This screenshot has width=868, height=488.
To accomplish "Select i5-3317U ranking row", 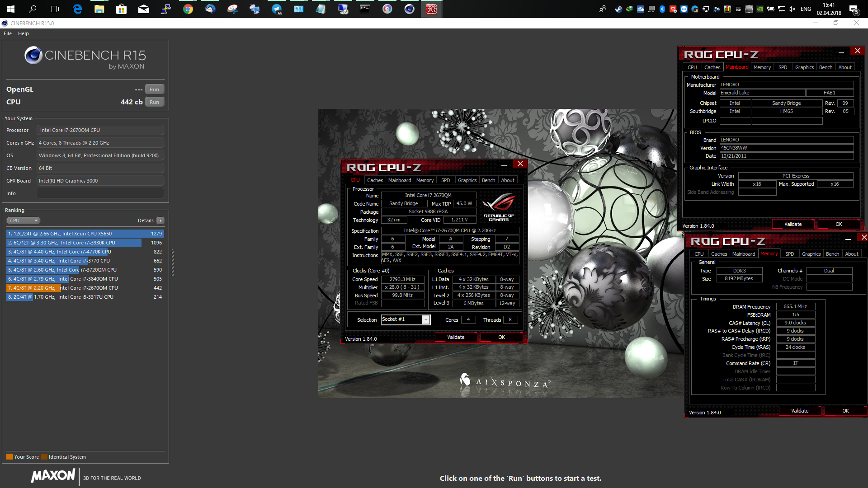I will point(85,297).
